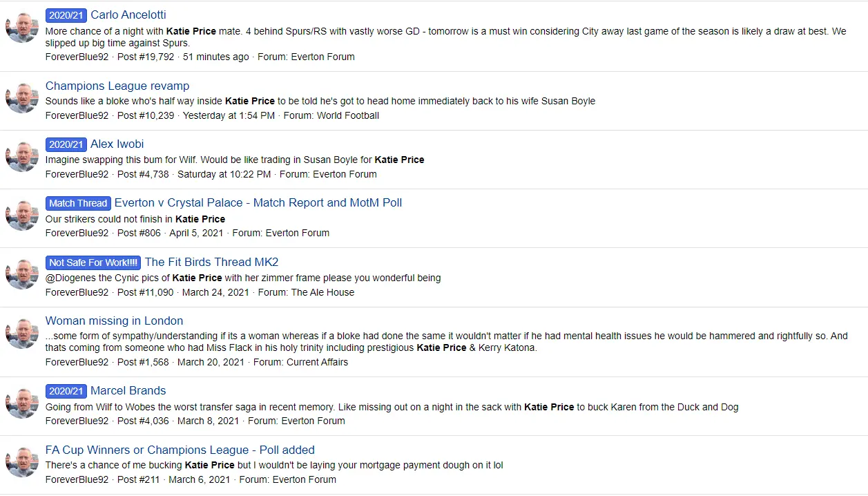This screenshot has width=868, height=496.
Task: Open the Carlo Ancelotti thread title
Action: (128, 15)
